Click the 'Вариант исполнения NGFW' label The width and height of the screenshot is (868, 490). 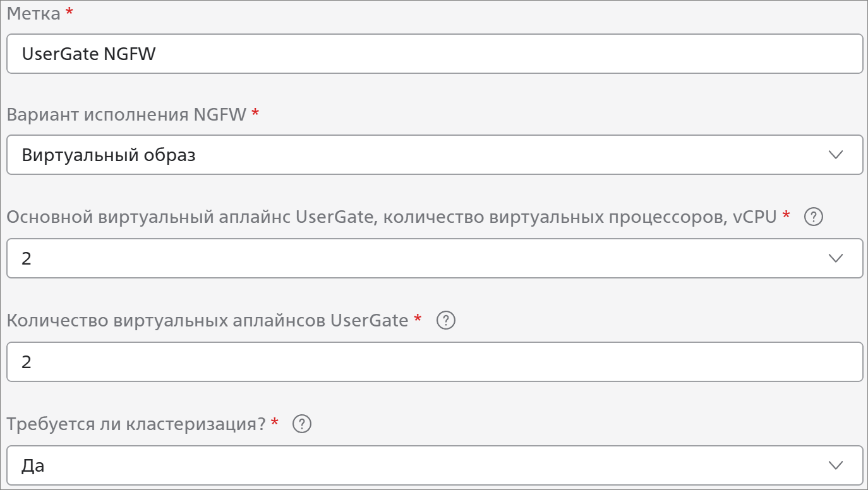point(126,114)
